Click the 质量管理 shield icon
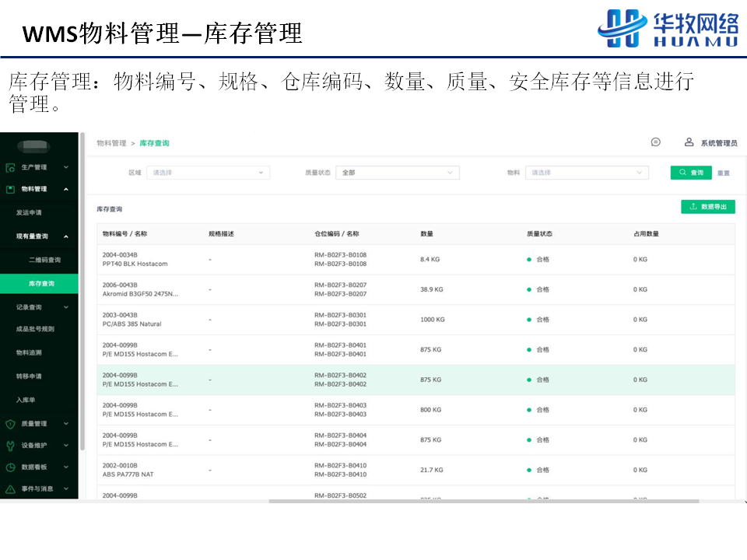The height and width of the screenshot is (560, 747). point(10,424)
